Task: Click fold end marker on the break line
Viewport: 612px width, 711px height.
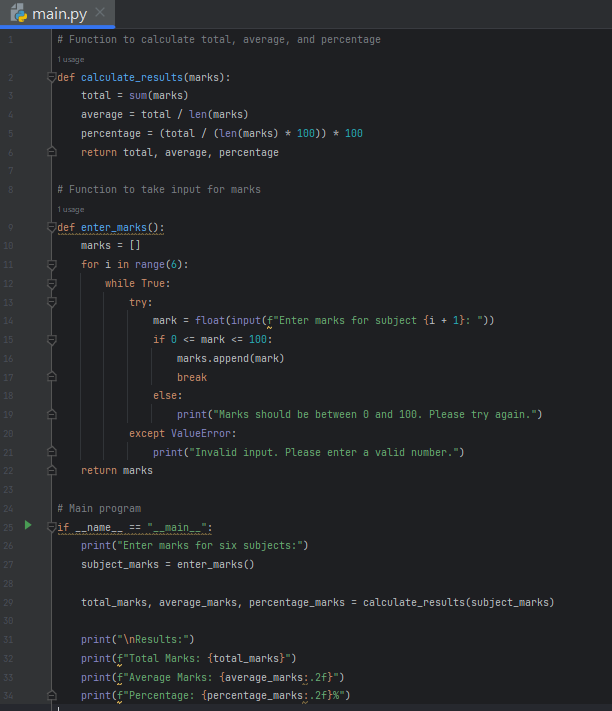Action: [x=52, y=377]
